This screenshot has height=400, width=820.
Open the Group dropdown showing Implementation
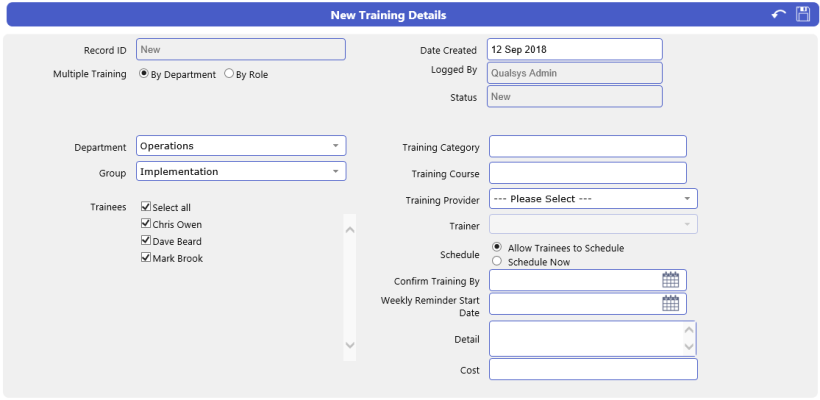241,172
